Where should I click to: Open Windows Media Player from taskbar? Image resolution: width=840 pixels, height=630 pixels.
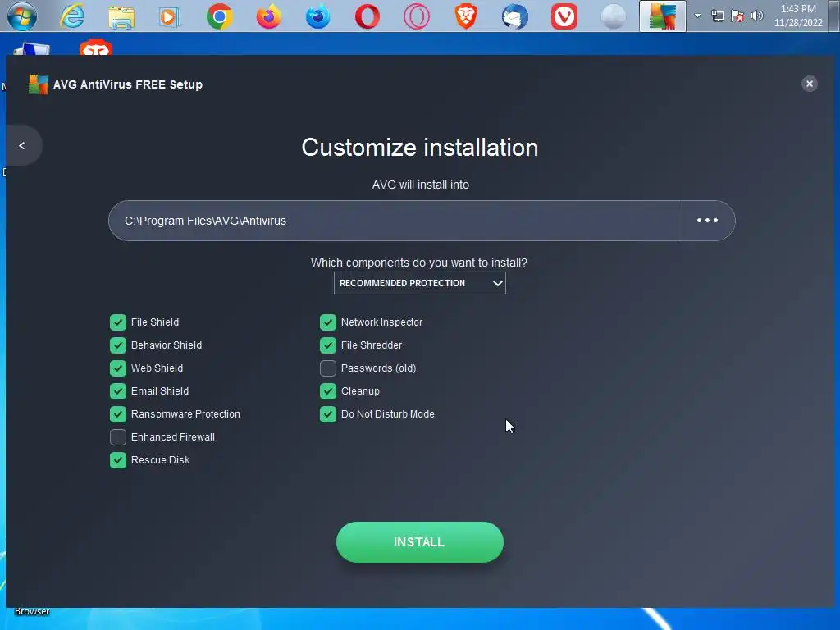click(x=170, y=17)
